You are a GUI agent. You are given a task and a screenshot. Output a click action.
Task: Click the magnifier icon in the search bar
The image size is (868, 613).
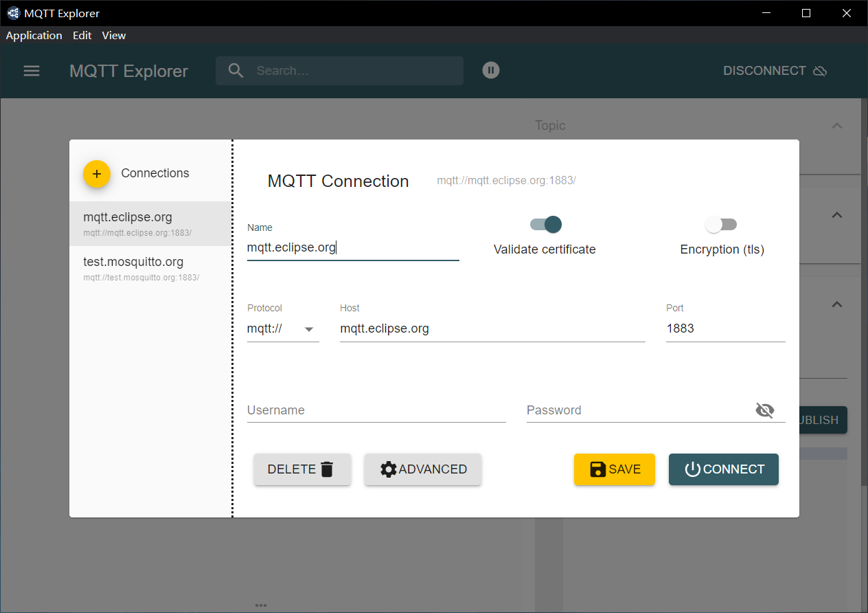pyautogui.click(x=236, y=70)
